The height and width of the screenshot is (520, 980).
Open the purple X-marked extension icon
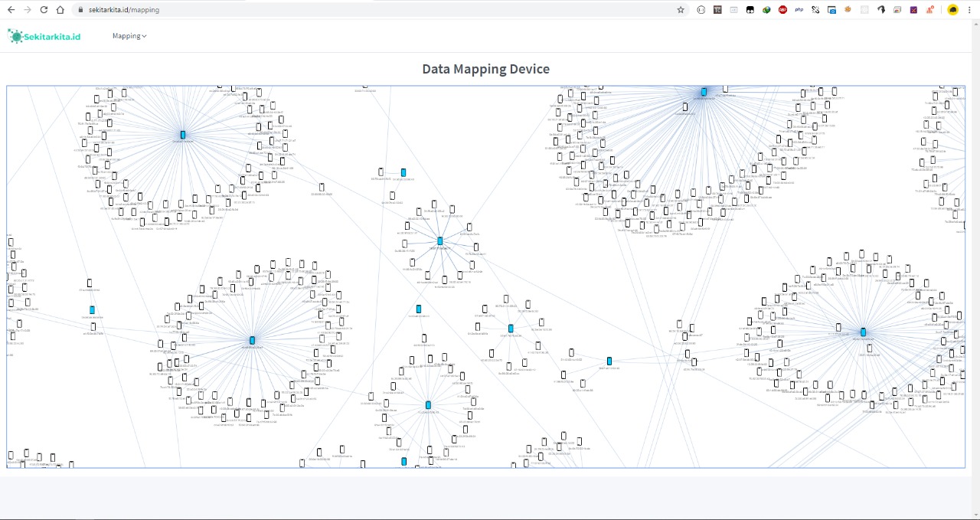point(913,10)
